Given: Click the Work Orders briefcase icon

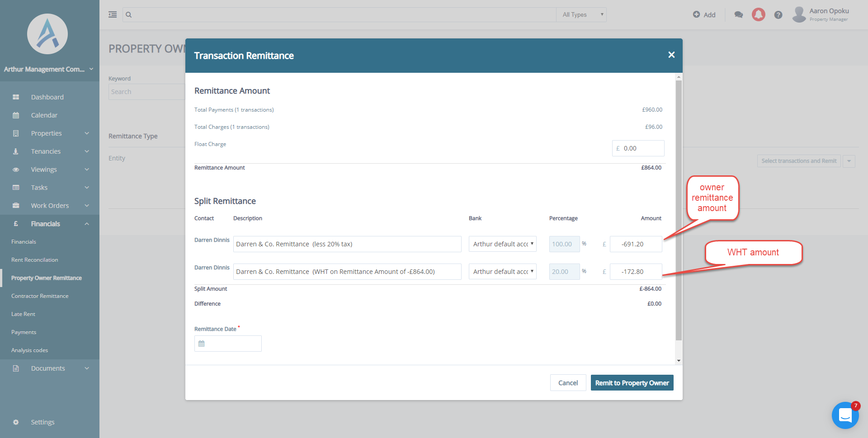Looking at the screenshot, I should (x=16, y=206).
